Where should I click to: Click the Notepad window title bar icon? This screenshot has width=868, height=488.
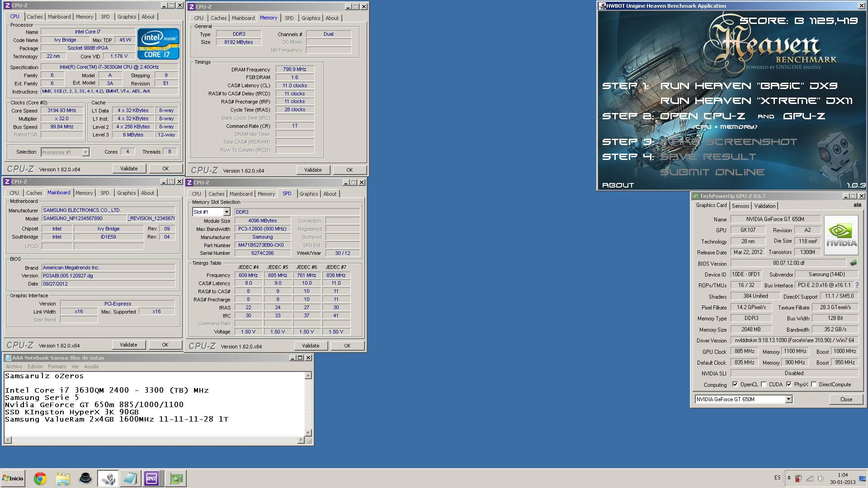[x=8, y=358]
